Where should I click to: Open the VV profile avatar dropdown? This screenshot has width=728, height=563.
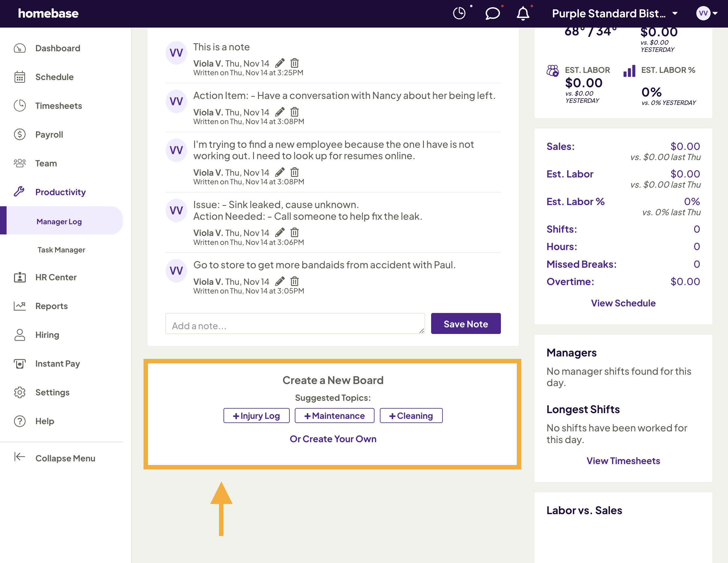tap(703, 13)
